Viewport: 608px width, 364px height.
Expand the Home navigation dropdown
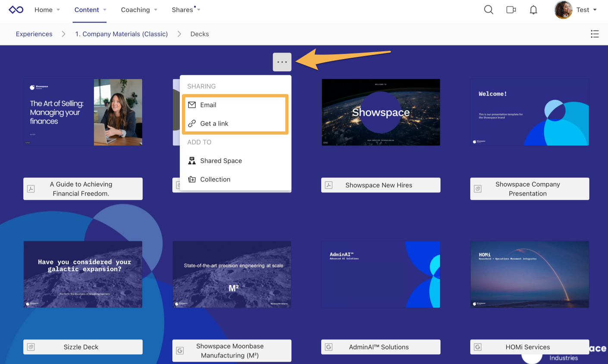pyautogui.click(x=47, y=9)
